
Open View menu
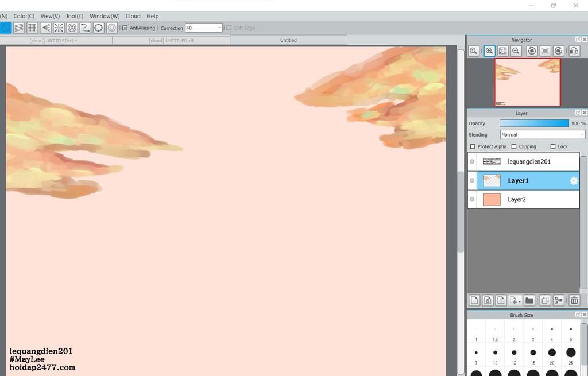coord(50,16)
